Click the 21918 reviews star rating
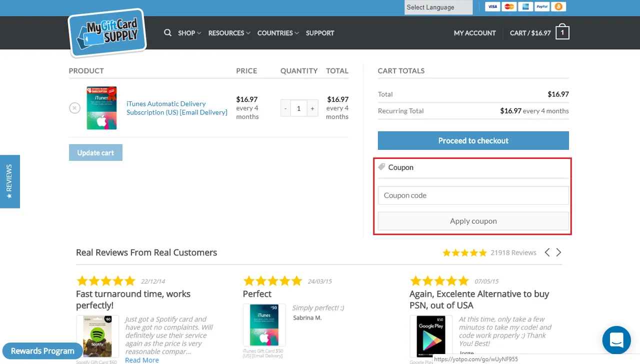 tap(464, 253)
